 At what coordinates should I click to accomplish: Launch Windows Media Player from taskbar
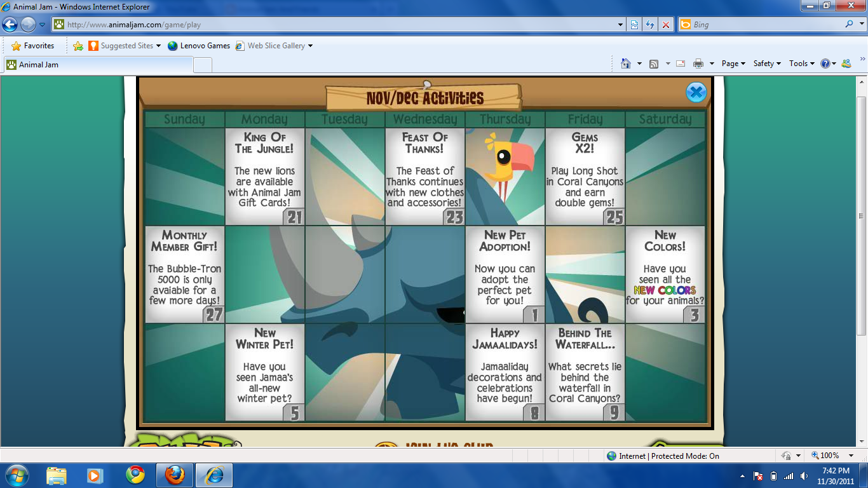95,475
